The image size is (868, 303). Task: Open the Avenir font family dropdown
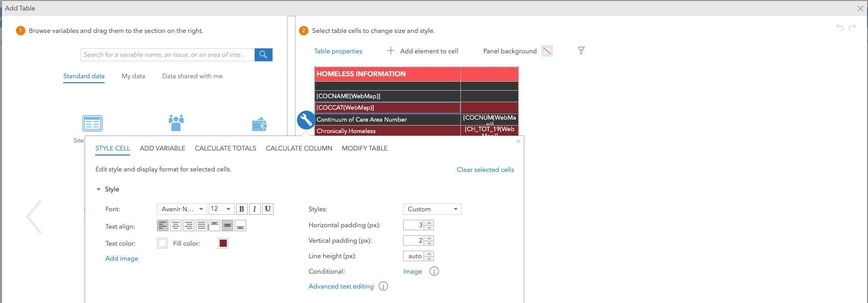tap(182, 209)
